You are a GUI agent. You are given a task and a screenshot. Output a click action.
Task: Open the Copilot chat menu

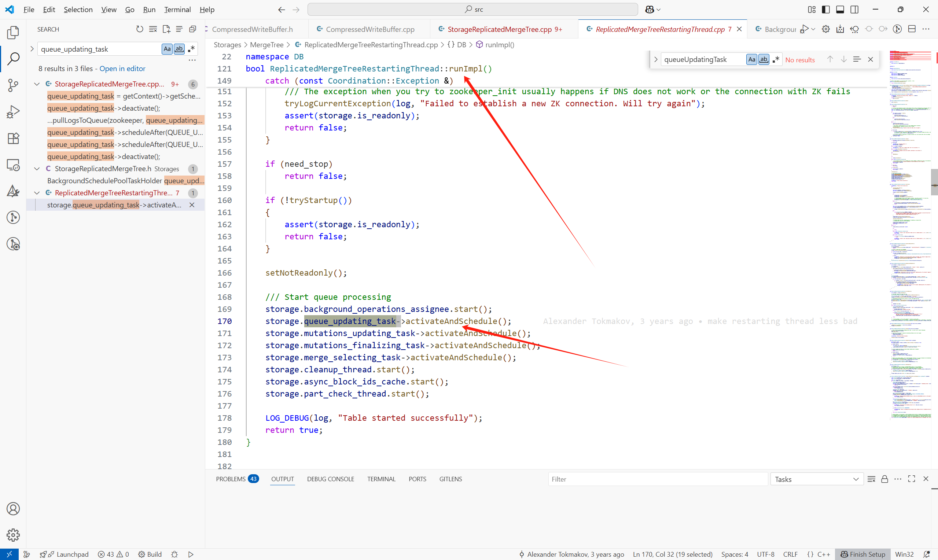coord(653,10)
